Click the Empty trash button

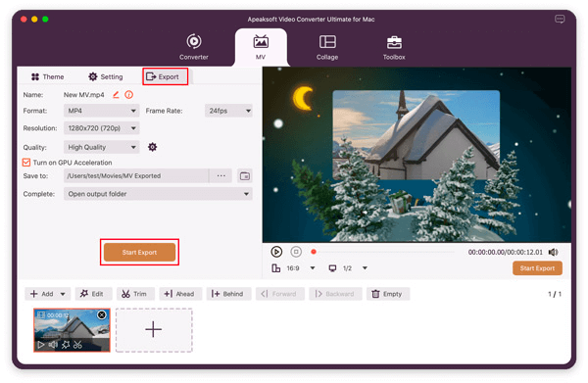pyautogui.click(x=388, y=294)
